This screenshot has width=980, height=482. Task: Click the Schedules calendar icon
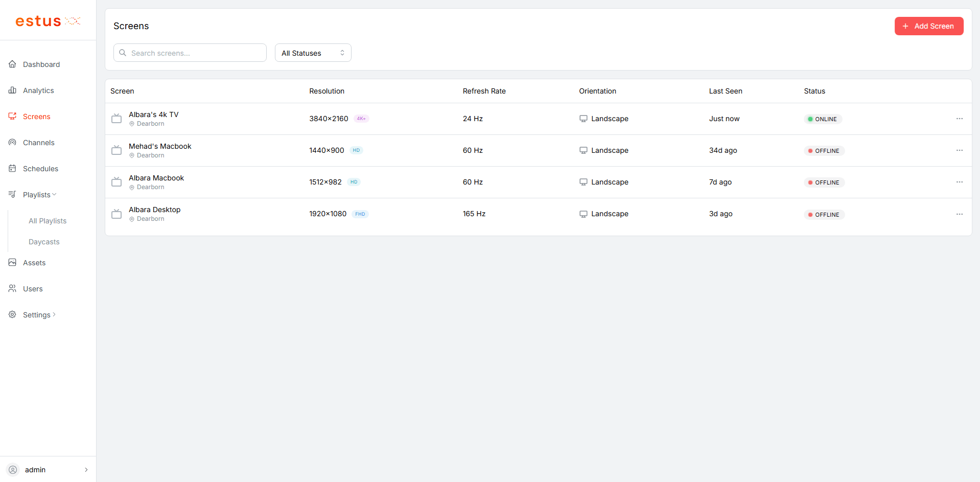(x=12, y=168)
